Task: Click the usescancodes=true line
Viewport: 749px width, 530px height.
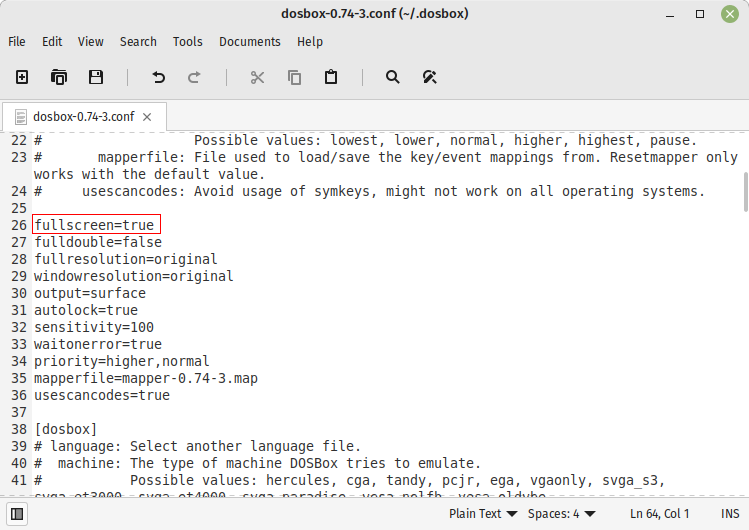Action: click(x=102, y=395)
